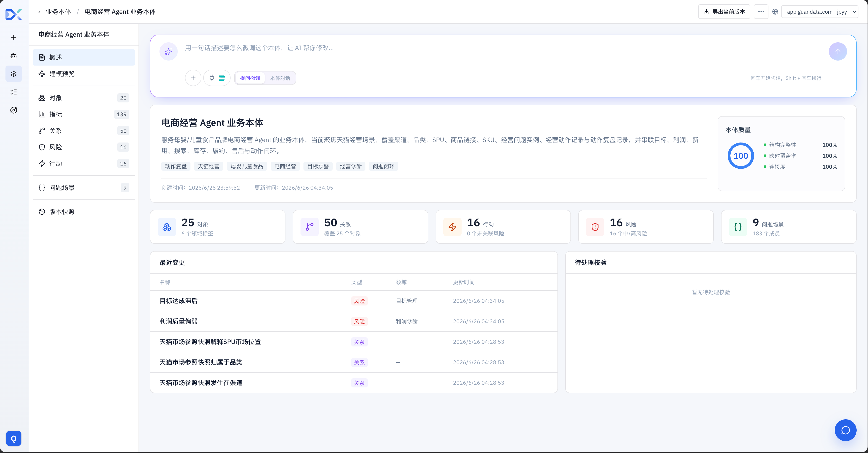
Task: Open 天猫市场参照快照解释SPU市场位置 row
Action: [354, 342]
